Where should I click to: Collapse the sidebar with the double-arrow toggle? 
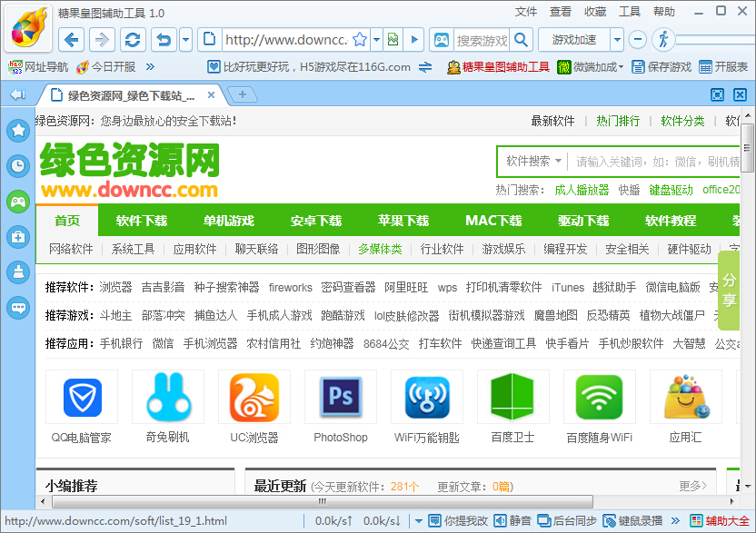click(x=16, y=94)
